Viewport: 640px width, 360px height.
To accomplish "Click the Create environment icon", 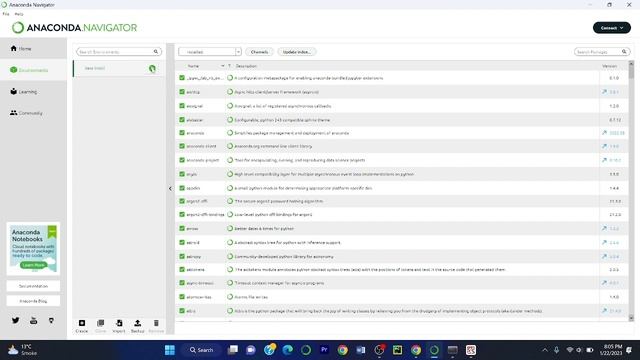I will tap(82, 323).
